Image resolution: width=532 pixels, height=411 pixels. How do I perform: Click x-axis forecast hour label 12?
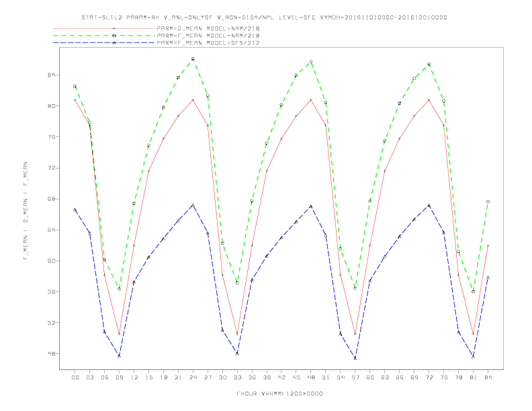coord(134,377)
